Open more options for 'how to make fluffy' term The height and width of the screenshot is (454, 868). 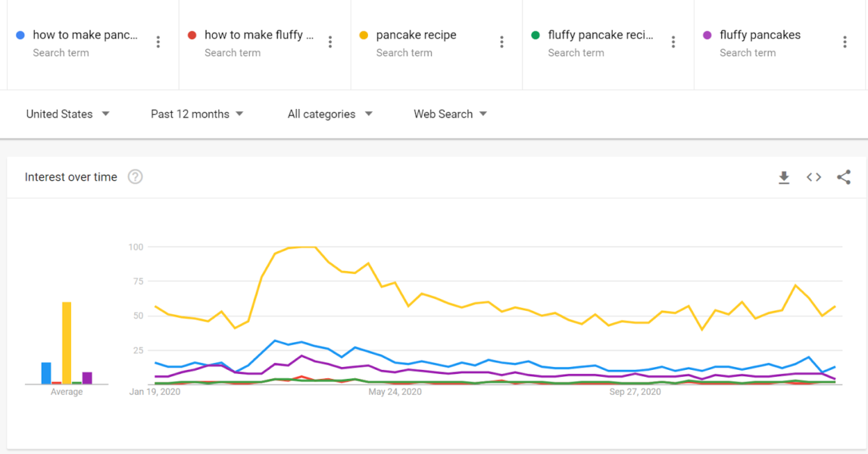330,42
